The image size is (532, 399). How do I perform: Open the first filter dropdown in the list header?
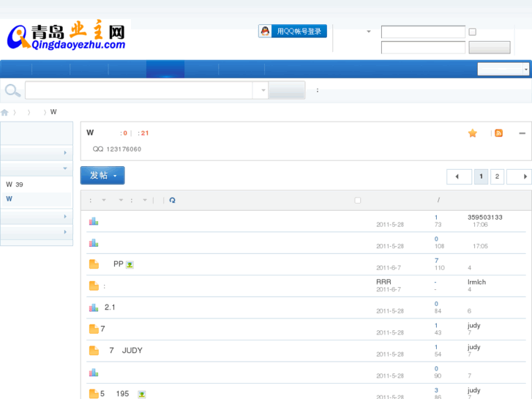coord(103,201)
